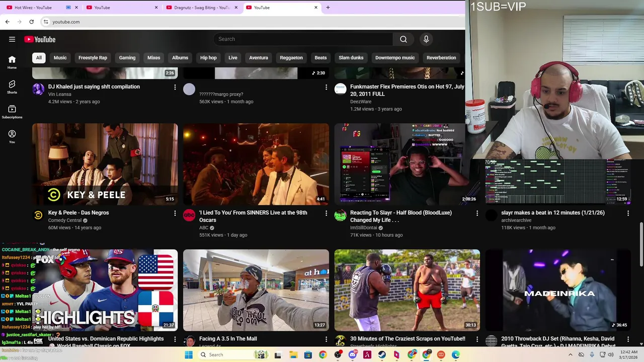Open Reacting To Slayr Half Blood title

point(401,217)
